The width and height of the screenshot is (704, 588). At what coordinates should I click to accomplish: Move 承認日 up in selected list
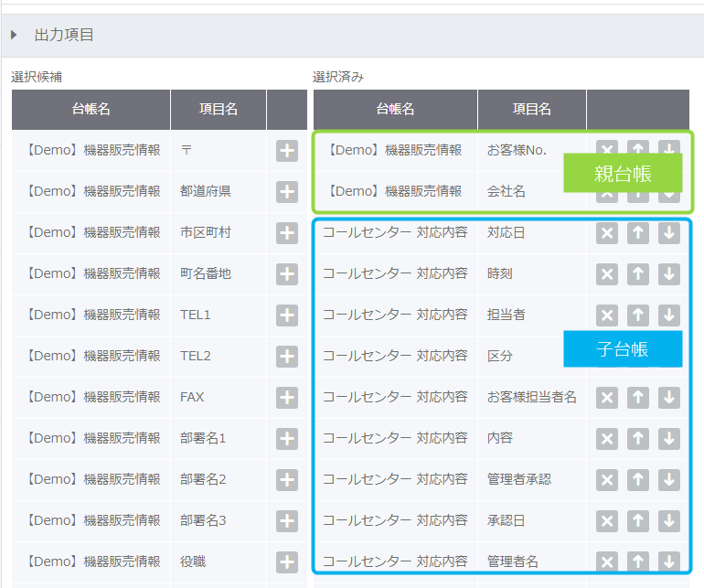point(638,521)
